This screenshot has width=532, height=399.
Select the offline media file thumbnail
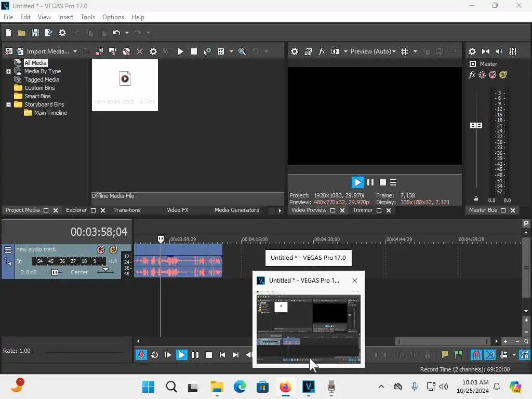(125, 85)
